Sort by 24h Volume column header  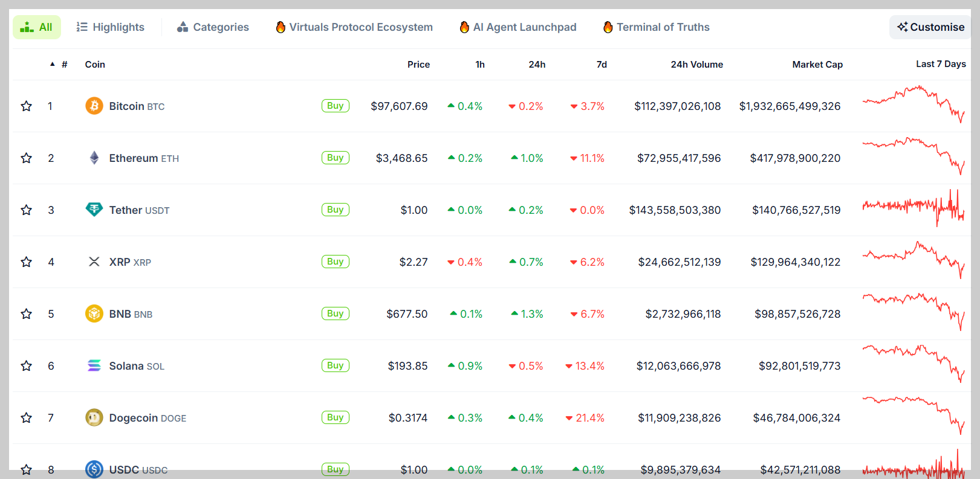[x=696, y=65]
